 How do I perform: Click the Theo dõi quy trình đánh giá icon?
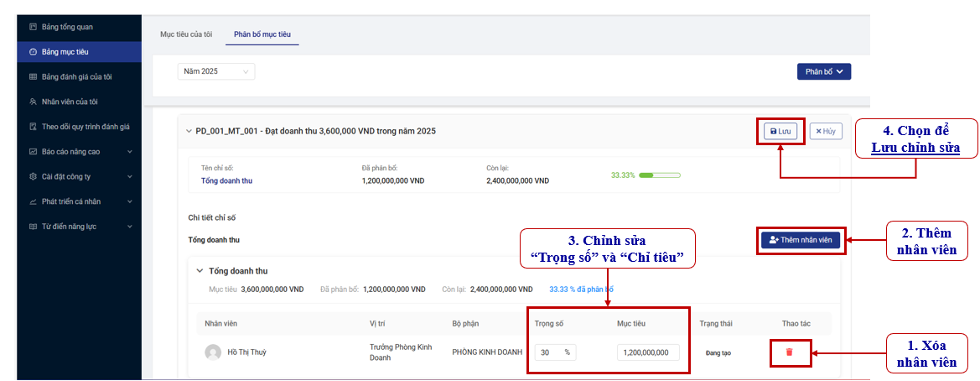point(33,128)
